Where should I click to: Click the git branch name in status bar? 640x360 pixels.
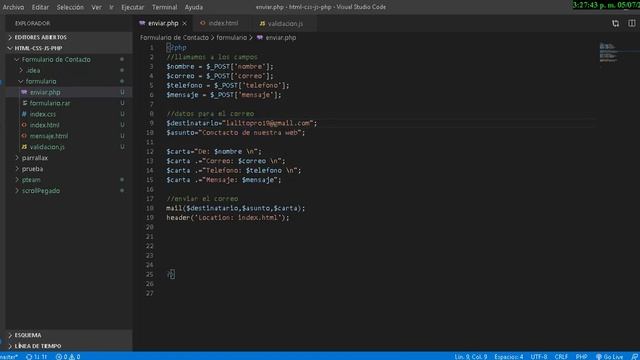[x=9, y=357]
